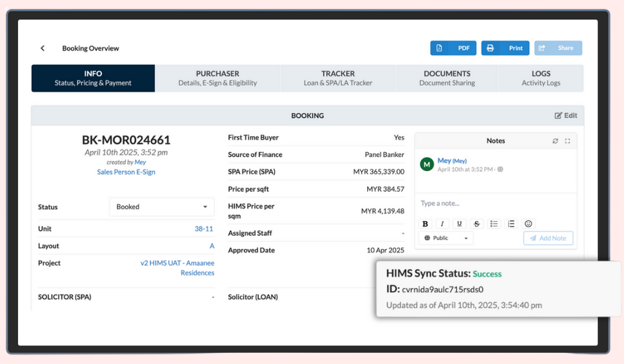The width and height of the screenshot is (624, 364).
Task: Edit the booking details
Action: (x=566, y=116)
